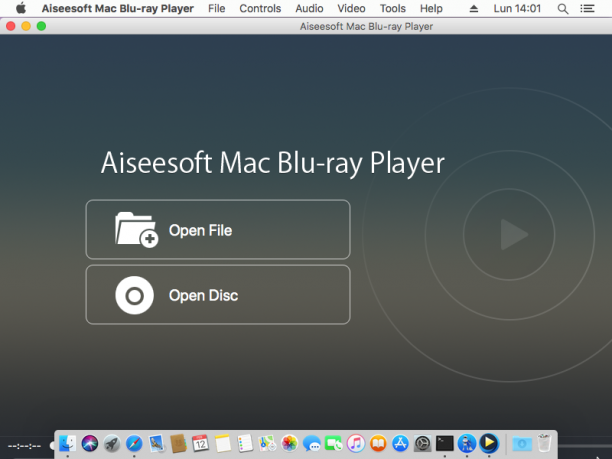Click the eject icon in menu bar
Image resolution: width=612 pixels, height=459 pixels.
[473, 8]
